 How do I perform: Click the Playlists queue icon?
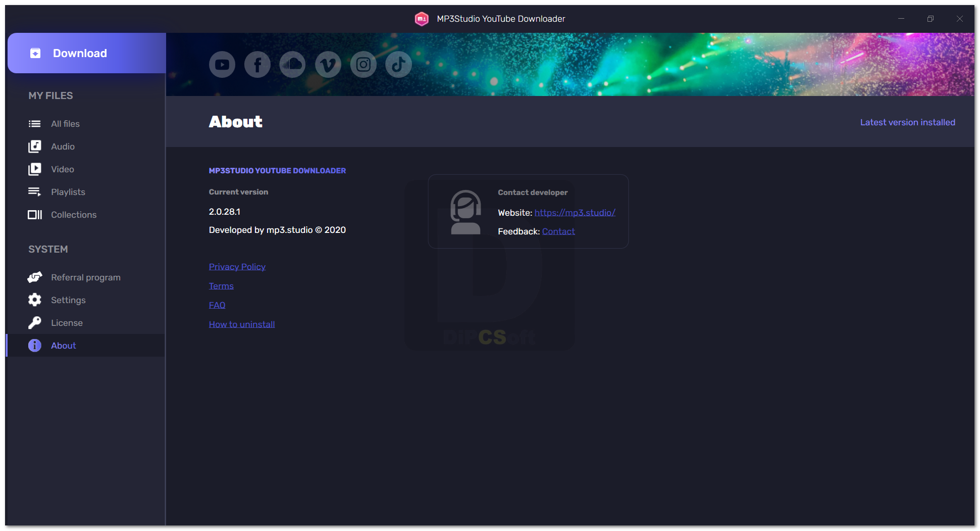[x=35, y=192]
